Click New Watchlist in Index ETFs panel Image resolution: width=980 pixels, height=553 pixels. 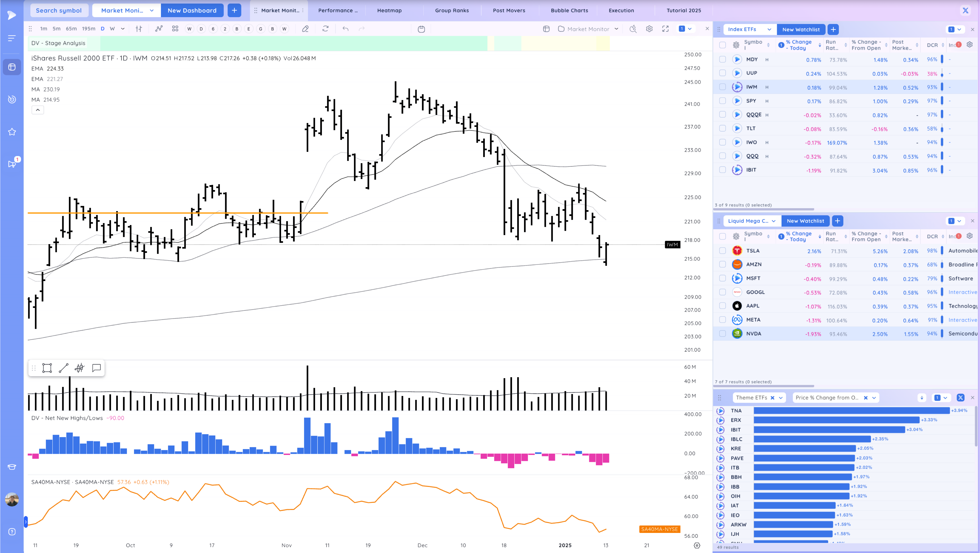tap(801, 29)
